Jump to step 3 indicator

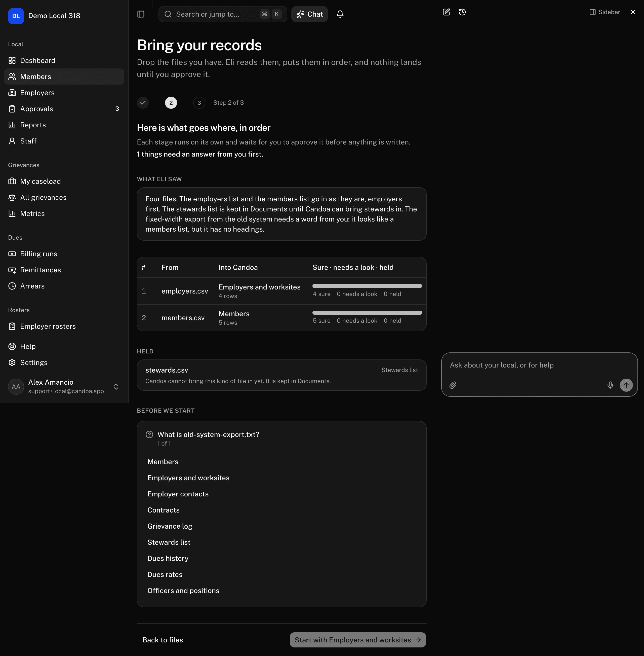199,102
